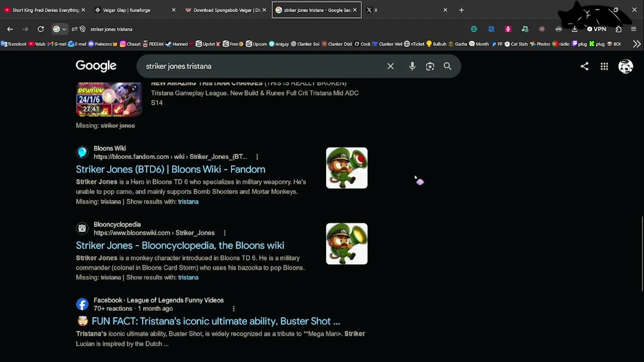Viewport: 644px width, 362px height.
Task: Start a voice search with the microphone
Action: coord(412,66)
